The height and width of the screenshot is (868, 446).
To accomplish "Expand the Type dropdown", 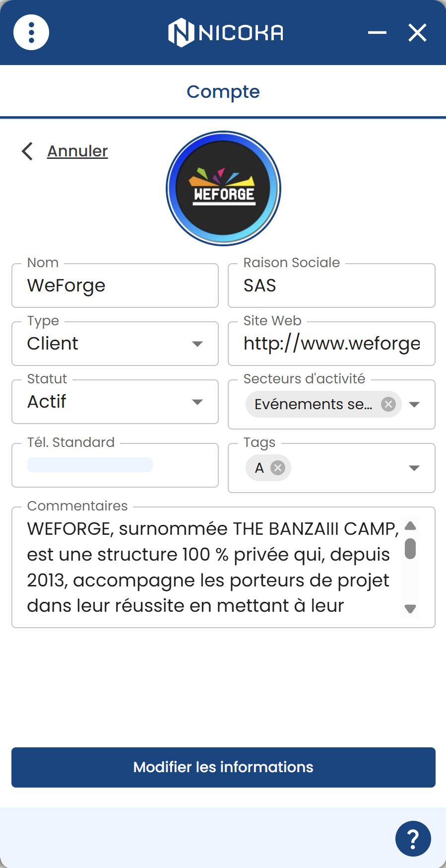I will (x=197, y=344).
